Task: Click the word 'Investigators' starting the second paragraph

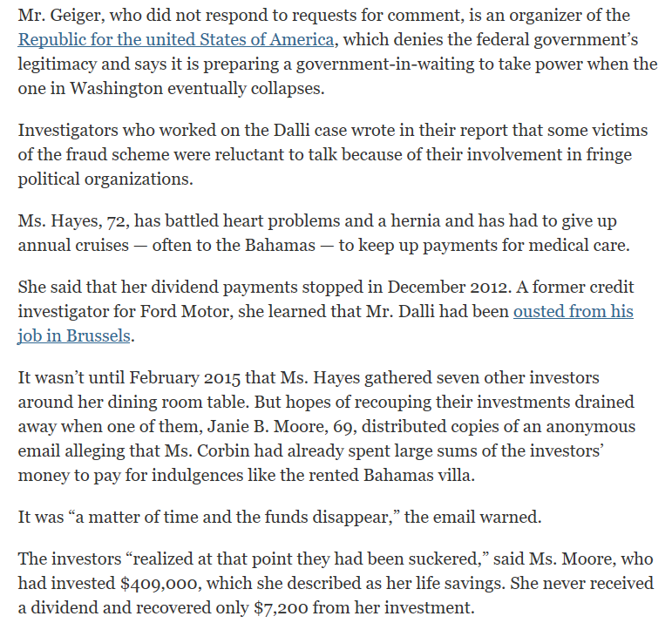Action: click(68, 130)
